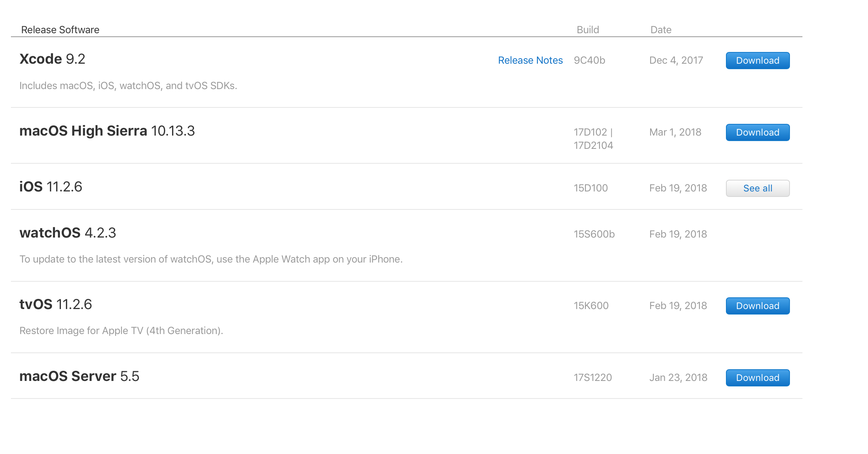Download tvOS 11.2.6 restore image
868x454 pixels.
(757, 306)
